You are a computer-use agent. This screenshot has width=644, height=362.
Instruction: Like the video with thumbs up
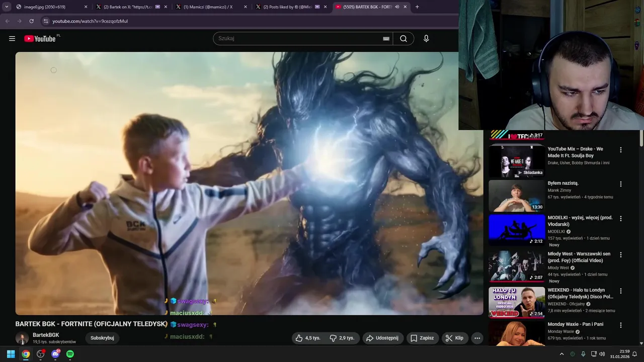[308, 338]
